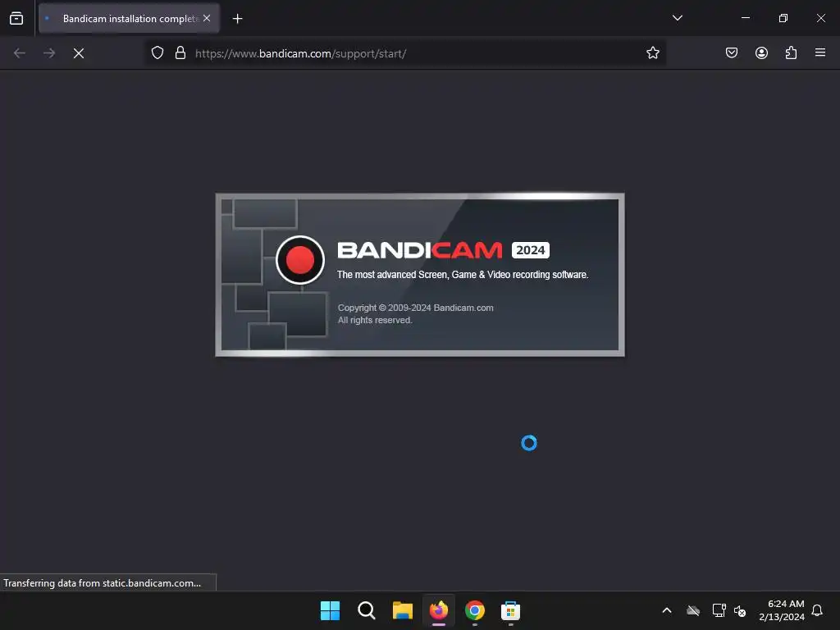Restore down the Firefox window

(x=783, y=18)
